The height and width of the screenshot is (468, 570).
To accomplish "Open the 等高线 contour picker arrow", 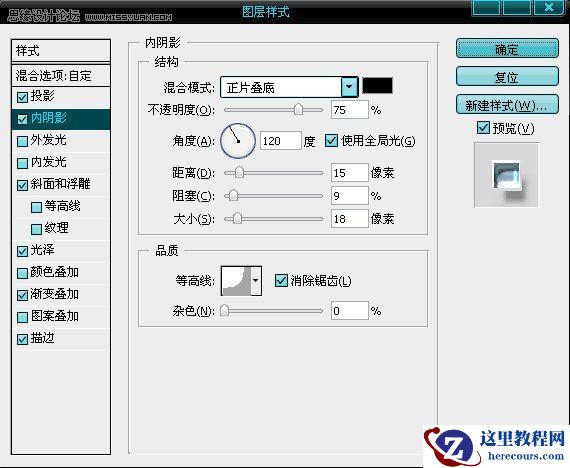I will click(256, 280).
